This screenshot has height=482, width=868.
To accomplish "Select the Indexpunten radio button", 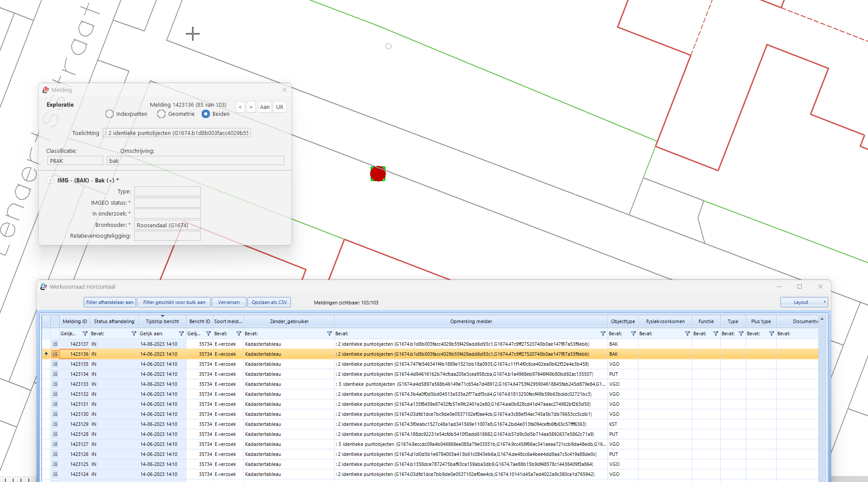I will pos(109,114).
